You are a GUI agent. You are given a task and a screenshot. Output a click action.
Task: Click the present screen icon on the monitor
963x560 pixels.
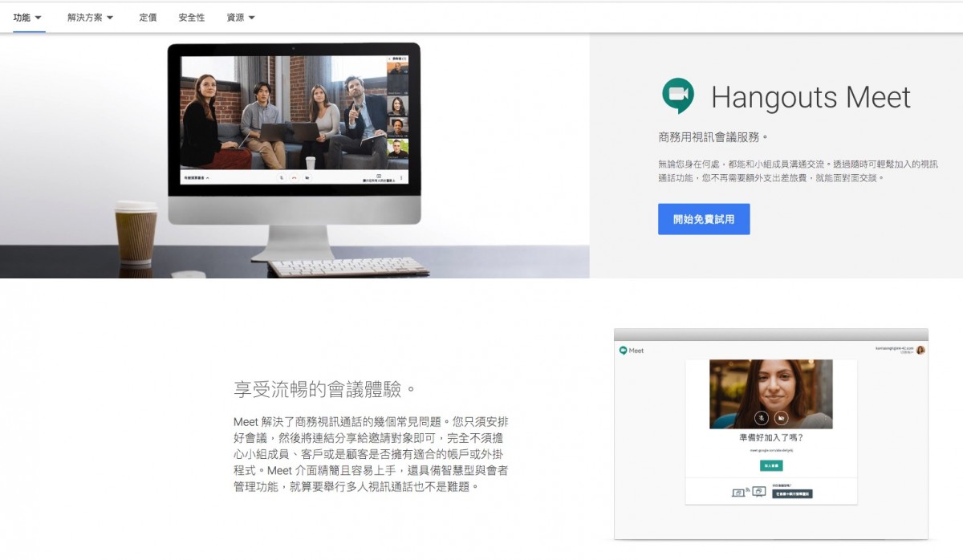(379, 176)
